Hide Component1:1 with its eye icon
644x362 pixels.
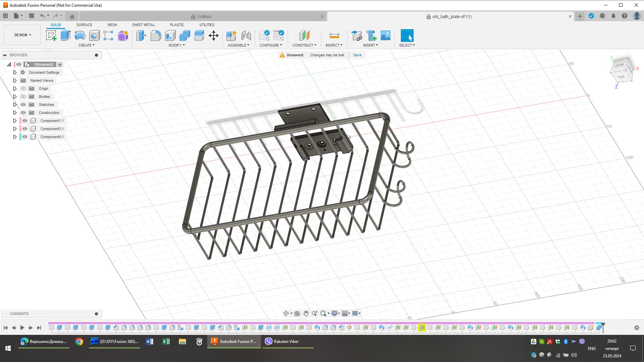pos(25,121)
